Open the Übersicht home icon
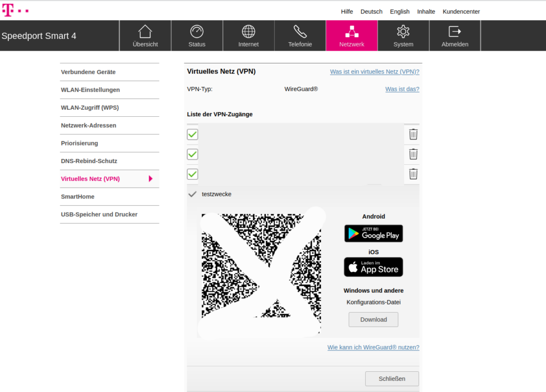Image resolution: width=546 pixels, height=392 pixels. coord(145,31)
